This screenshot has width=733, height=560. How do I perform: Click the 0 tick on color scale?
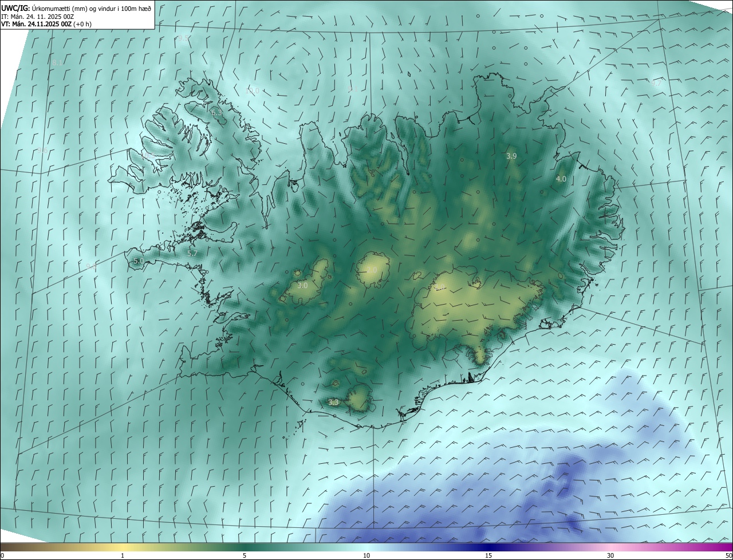2,556
